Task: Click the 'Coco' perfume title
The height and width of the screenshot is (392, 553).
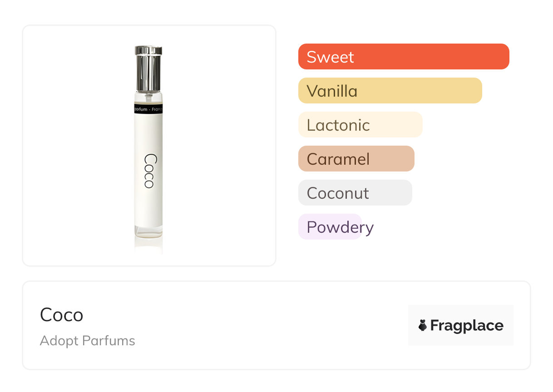Action: tap(62, 315)
